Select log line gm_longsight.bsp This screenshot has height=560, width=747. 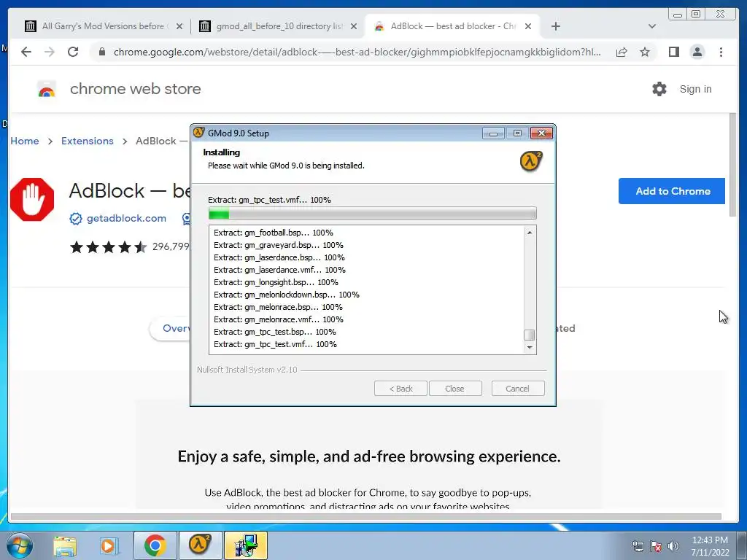276,282
